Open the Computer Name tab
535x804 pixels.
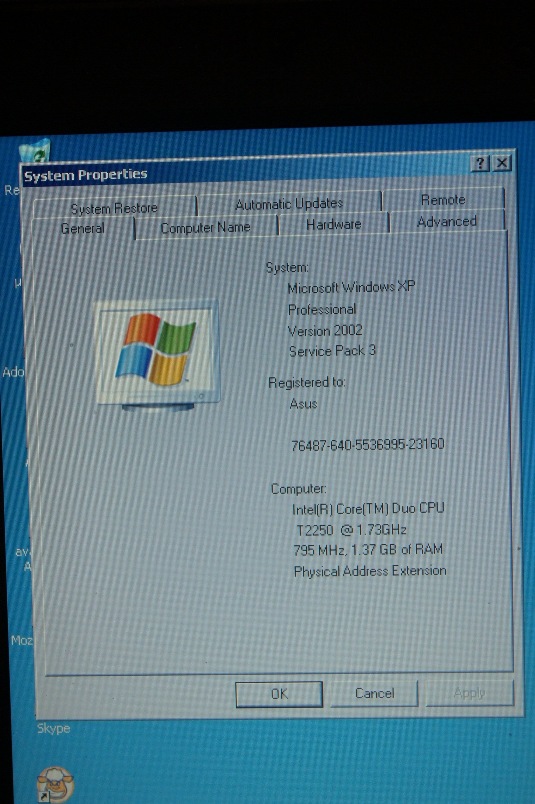click(x=205, y=227)
